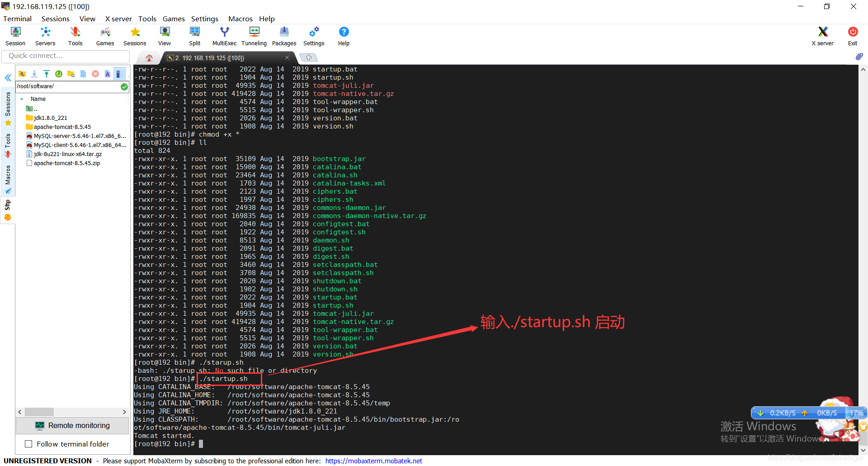Sort file list by Name header arrow
868x466 pixels.
pyautogui.click(x=22, y=99)
